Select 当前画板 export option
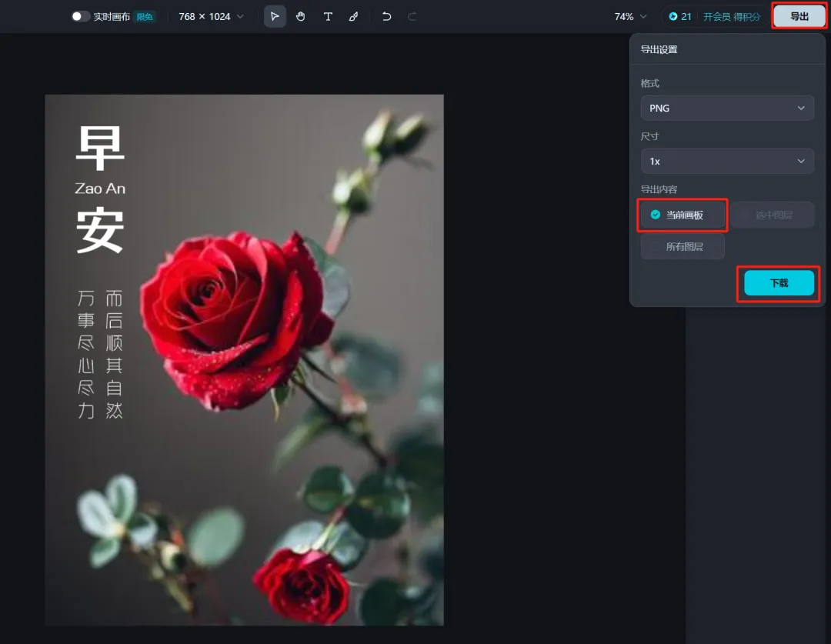Screen dimensions: 831x644 (682, 215)
